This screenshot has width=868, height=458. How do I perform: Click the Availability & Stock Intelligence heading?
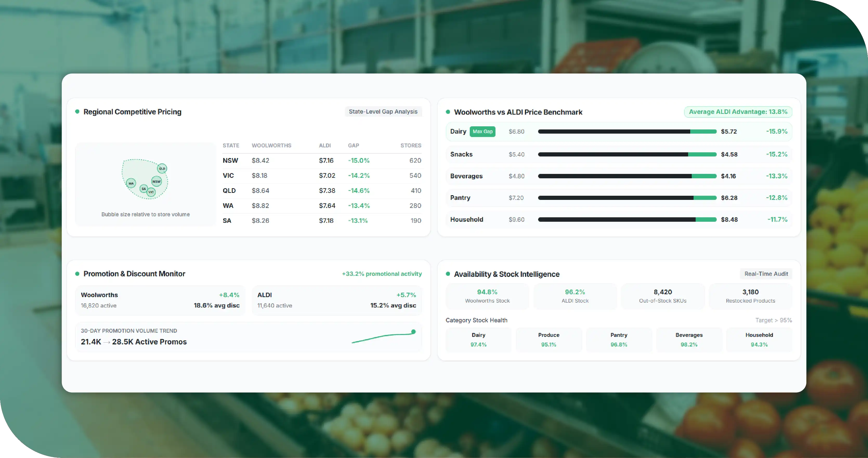tap(507, 274)
